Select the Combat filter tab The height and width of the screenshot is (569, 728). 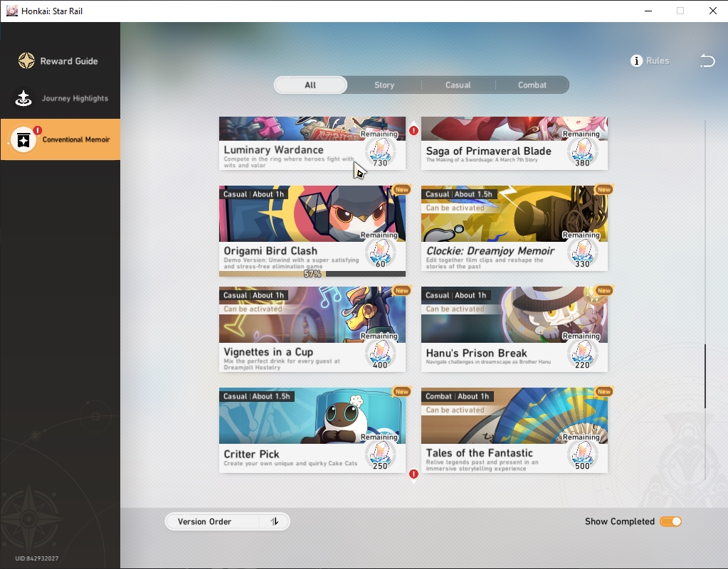(532, 85)
